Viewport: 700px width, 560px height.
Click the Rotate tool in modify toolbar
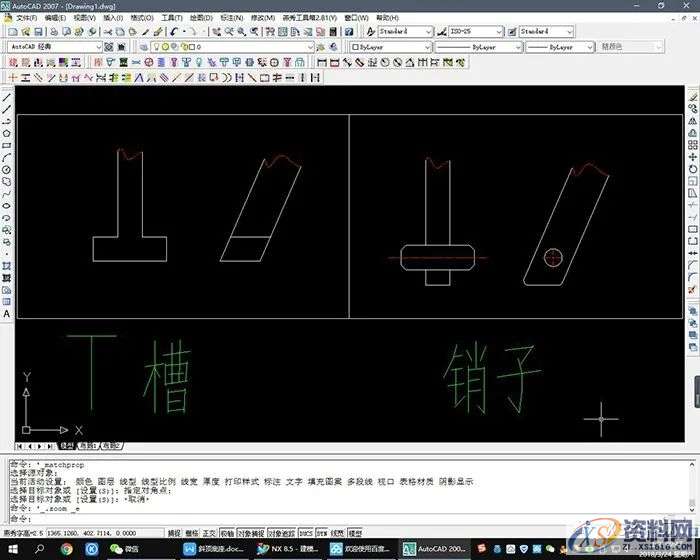tap(692, 169)
